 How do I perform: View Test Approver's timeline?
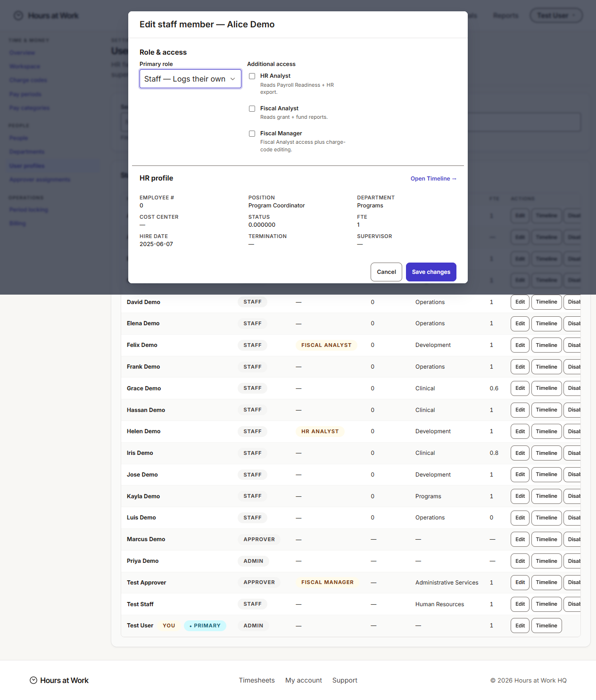(x=546, y=583)
